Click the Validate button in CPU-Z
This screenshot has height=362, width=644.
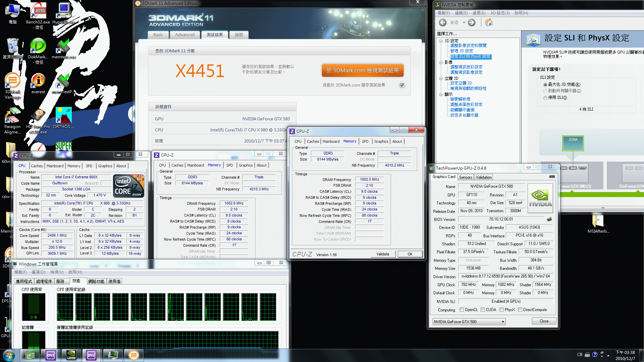[383, 254]
